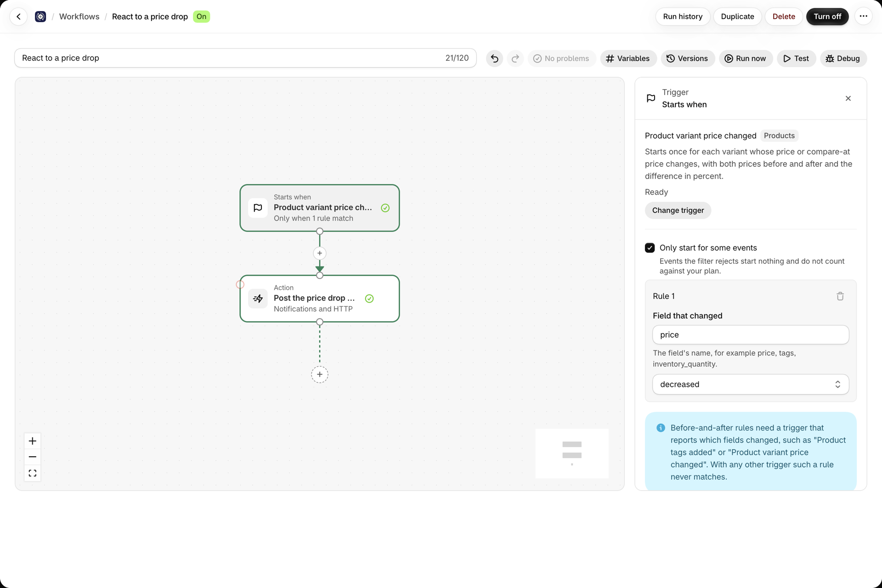Click the No problems status indicator
Viewport: 882px width, 588px height.
click(x=561, y=58)
